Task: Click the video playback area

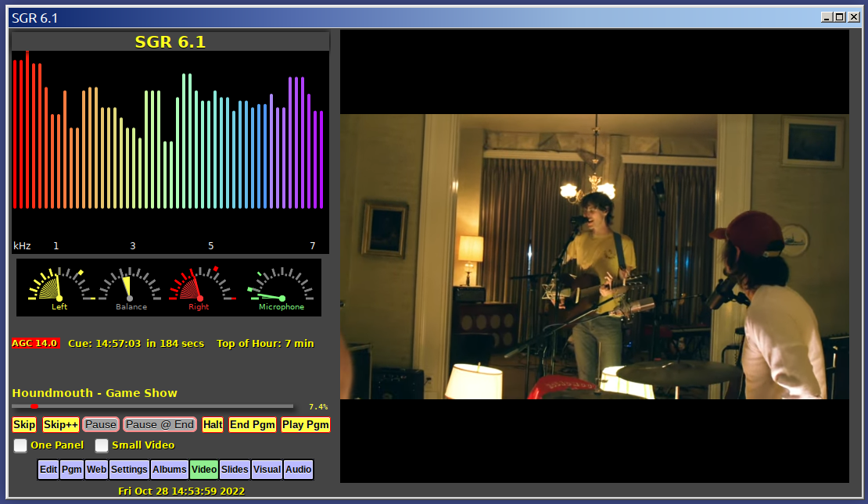Action: click(594, 256)
